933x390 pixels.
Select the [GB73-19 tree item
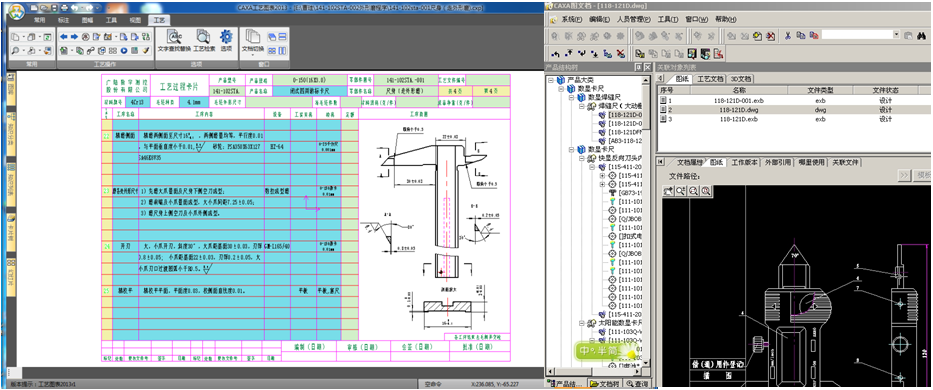(631, 193)
